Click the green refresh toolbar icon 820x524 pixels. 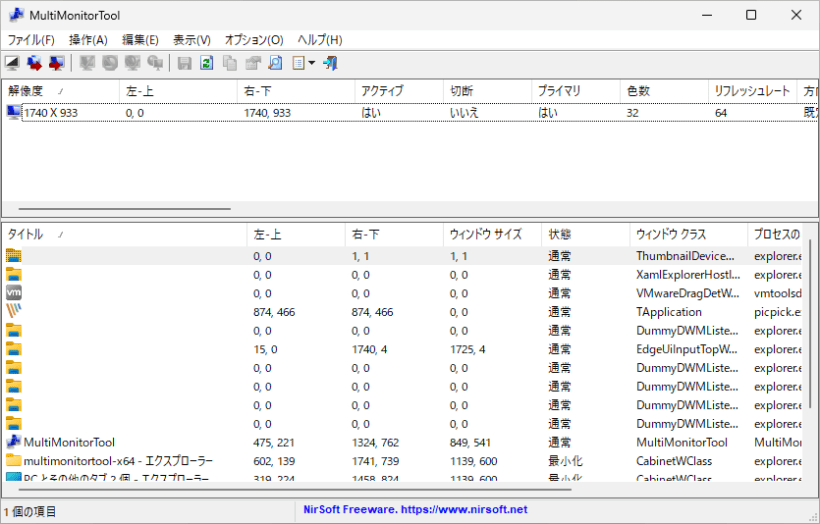coord(207,63)
